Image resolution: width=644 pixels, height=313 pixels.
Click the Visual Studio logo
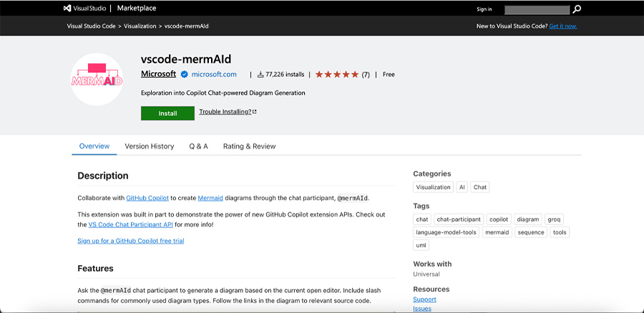click(84, 8)
